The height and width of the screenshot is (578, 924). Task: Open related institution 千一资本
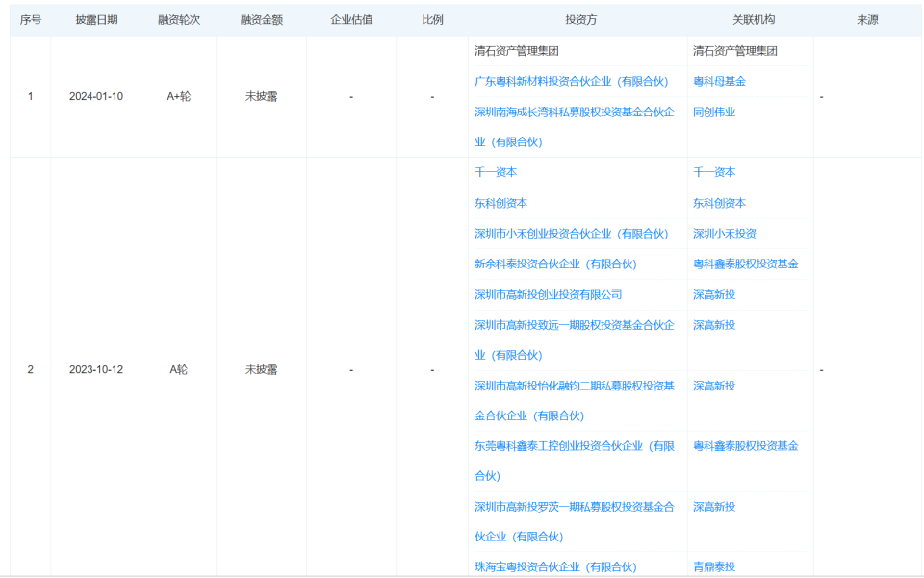coord(713,172)
